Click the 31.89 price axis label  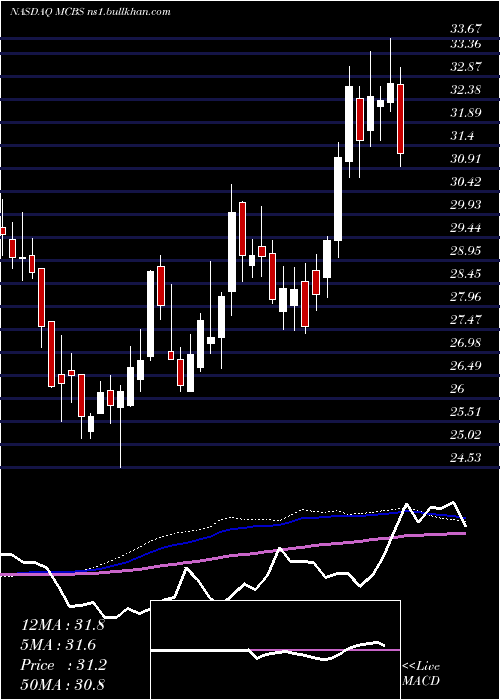click(466, 113)
